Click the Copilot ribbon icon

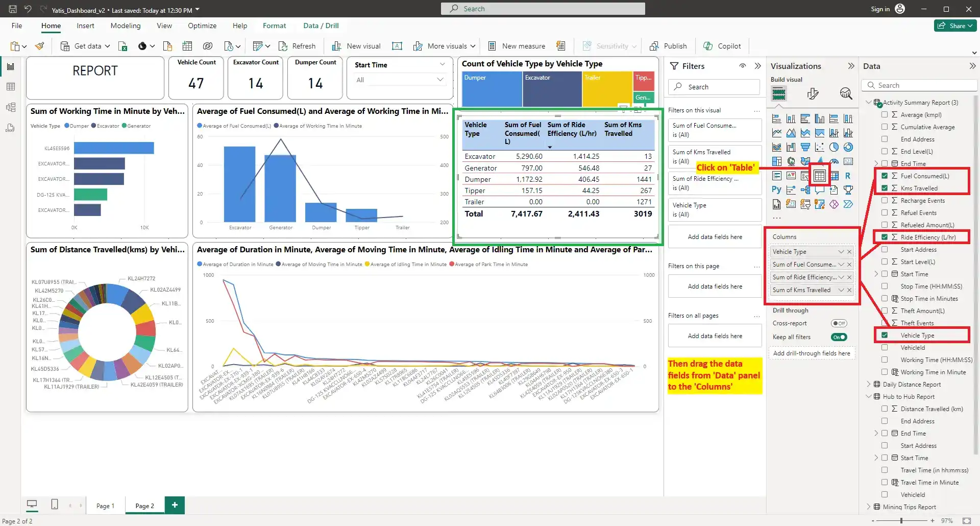pos(708,46)
